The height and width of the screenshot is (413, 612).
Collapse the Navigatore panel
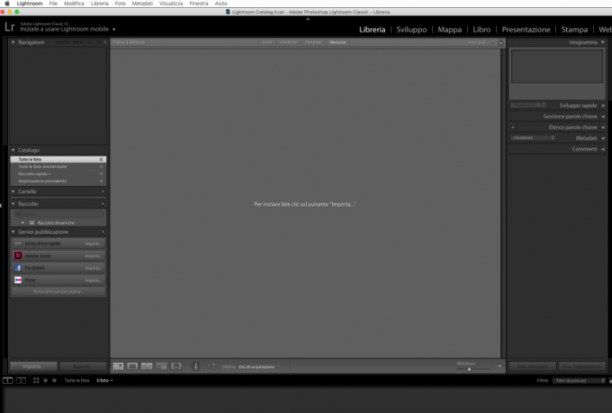(x=13, y=42)
